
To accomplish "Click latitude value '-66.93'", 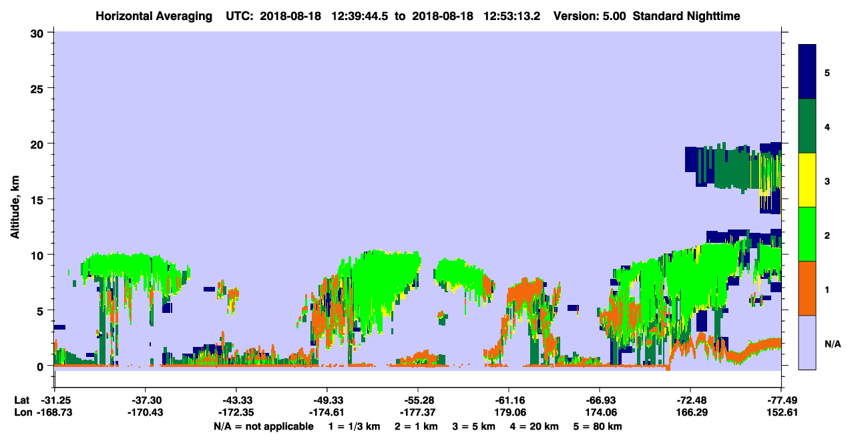I will coord(600,400).
